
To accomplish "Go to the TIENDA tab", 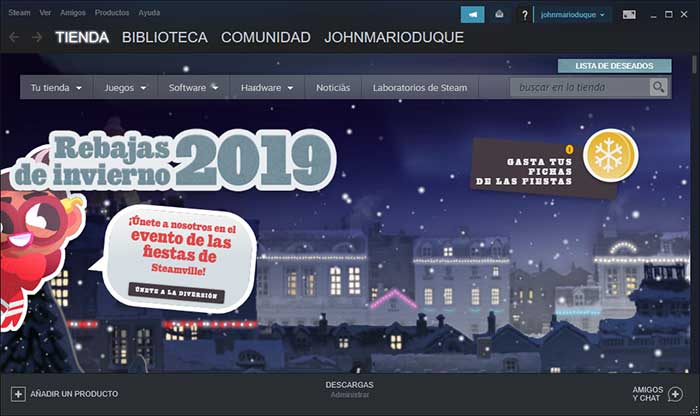I will click(82, 37).
